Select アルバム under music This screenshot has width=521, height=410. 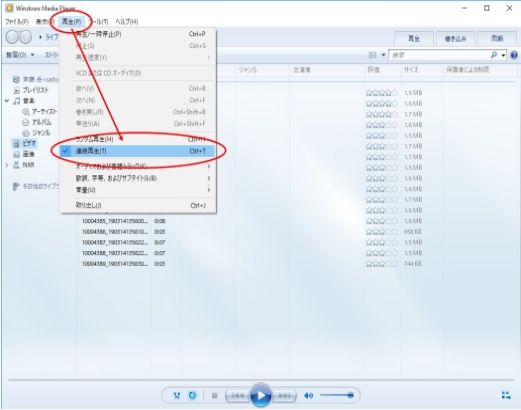tap(37, 122)
